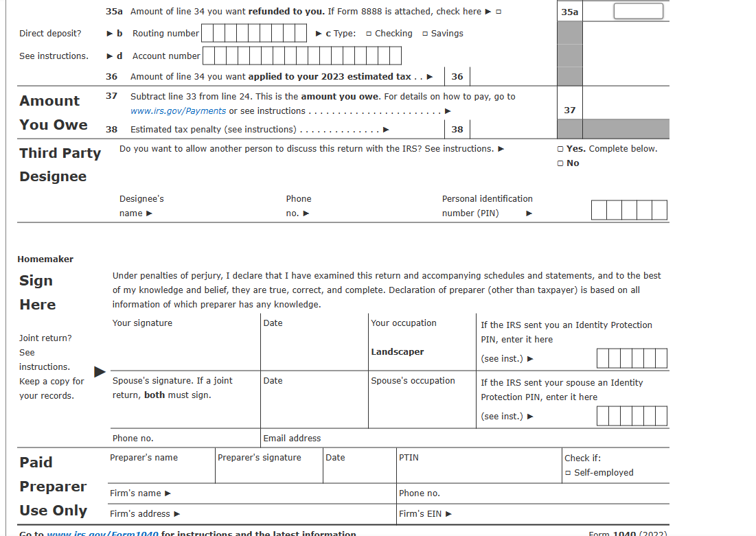Click the Direct deposit? label
Screen dimensions: 756x536
tap(50, 34)
